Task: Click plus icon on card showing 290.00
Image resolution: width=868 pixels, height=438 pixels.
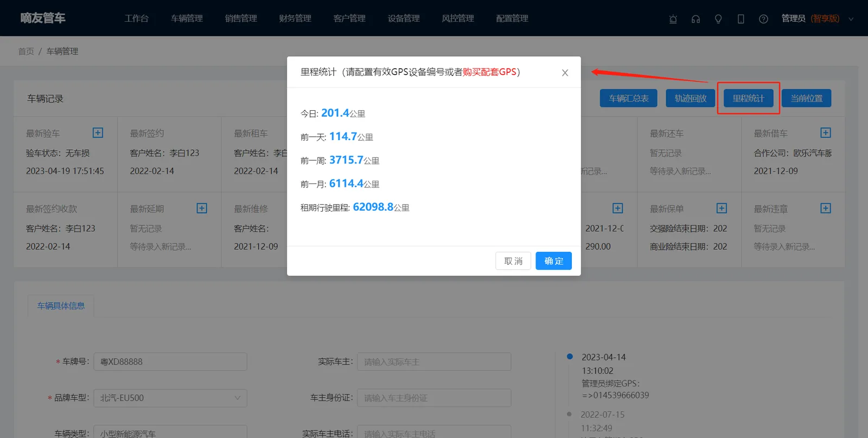Action: point(617,208)
